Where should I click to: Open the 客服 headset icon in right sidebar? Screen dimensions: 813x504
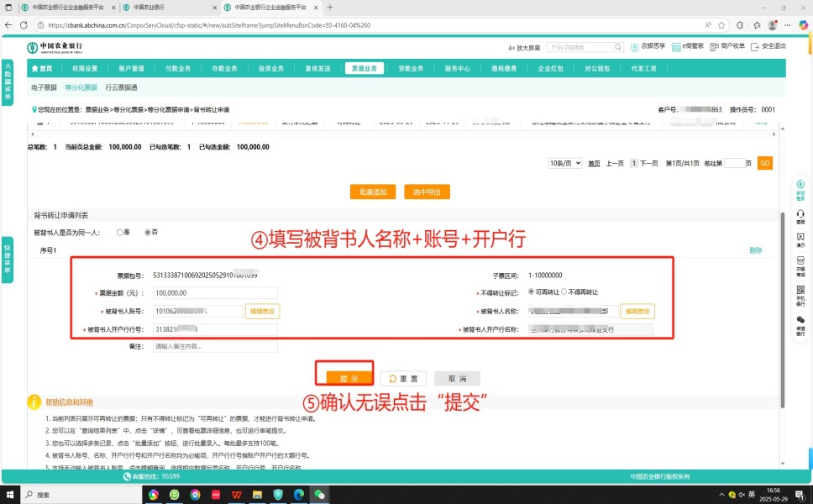coord(800,213)
